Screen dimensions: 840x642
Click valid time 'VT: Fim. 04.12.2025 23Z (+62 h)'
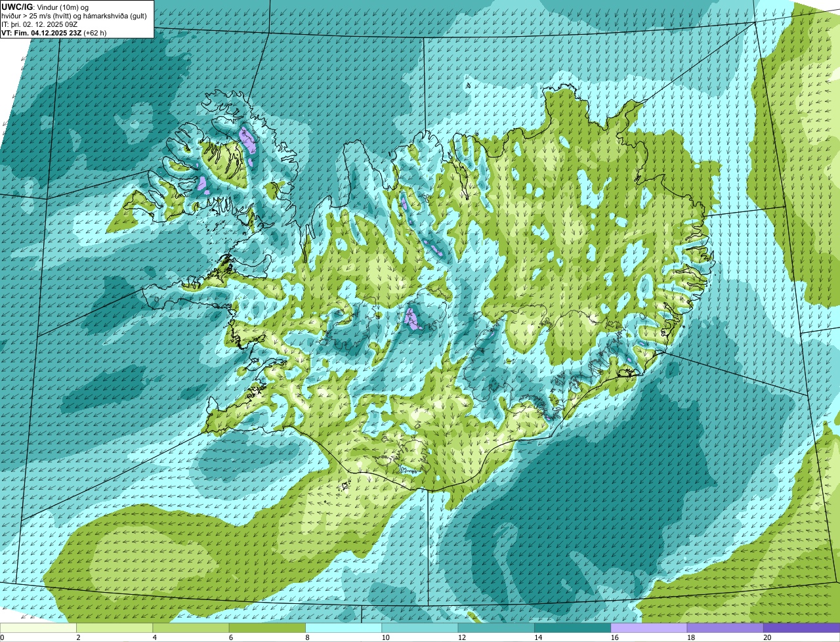pyautogui.click(x=54, y=32)
